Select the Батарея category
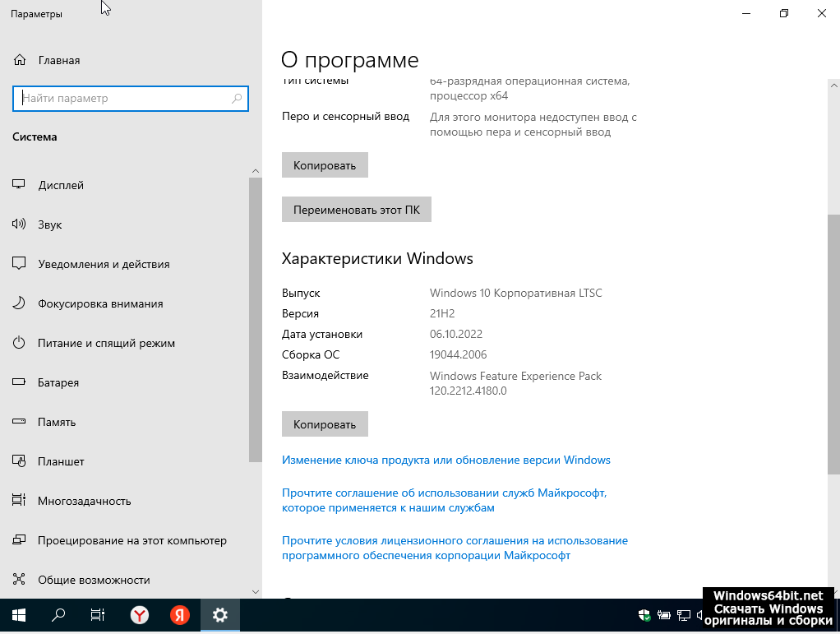Viewport: 840px width, 634px height. coord(58,382)
